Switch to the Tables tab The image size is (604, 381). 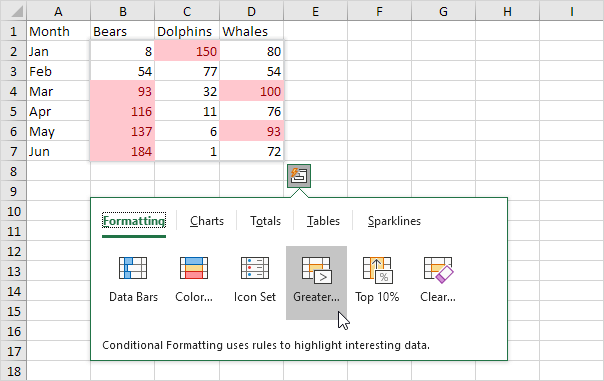tap(323, 221)
